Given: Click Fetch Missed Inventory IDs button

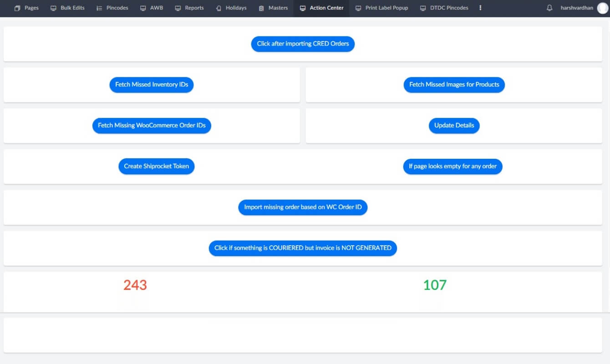Looking at the screenshot, I should [152, 85].
